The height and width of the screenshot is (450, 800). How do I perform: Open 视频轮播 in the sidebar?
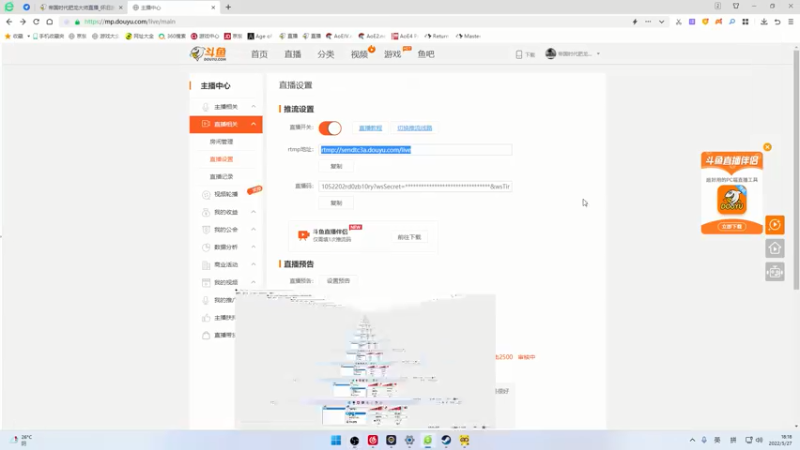pyautogui.click(x=226, y=194)
